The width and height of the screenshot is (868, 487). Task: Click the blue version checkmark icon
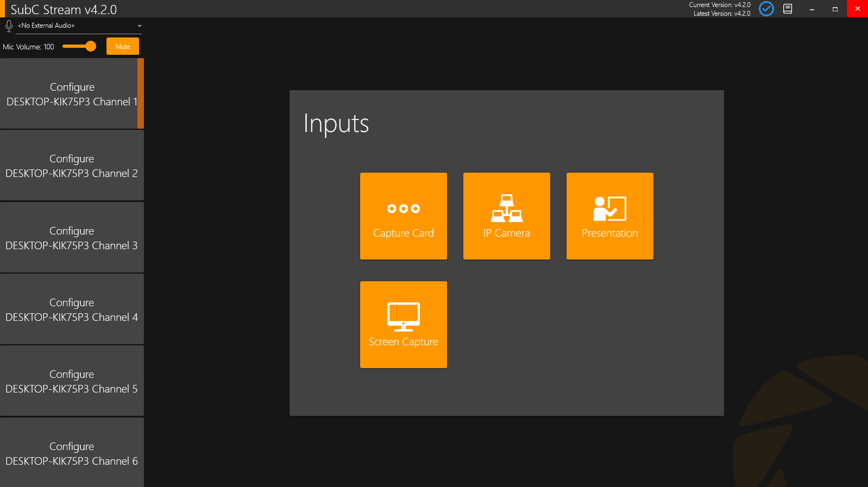tap(766, 9)
